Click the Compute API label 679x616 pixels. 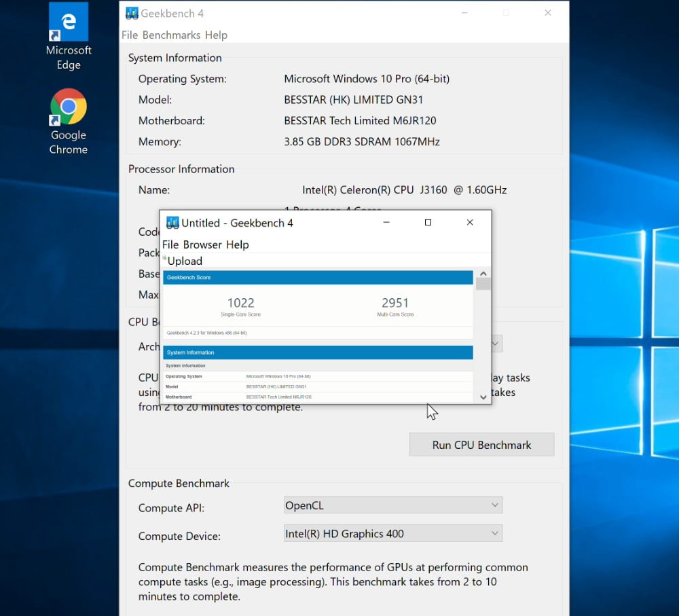click(x=171, y=508)
